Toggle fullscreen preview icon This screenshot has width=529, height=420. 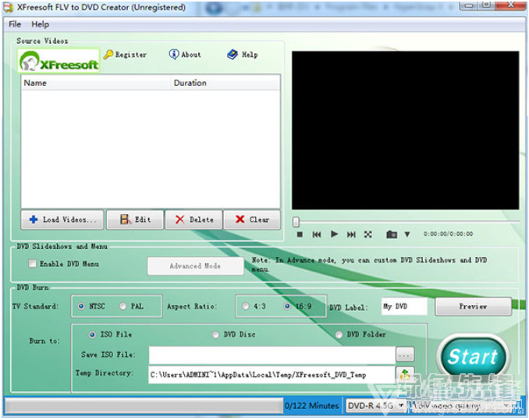[x=368, y=234]
